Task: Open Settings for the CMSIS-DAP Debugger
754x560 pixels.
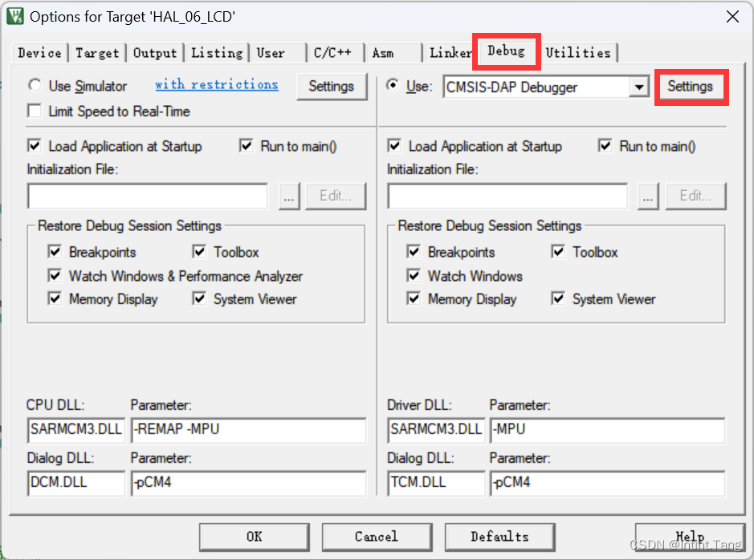Action: [691, 87]
